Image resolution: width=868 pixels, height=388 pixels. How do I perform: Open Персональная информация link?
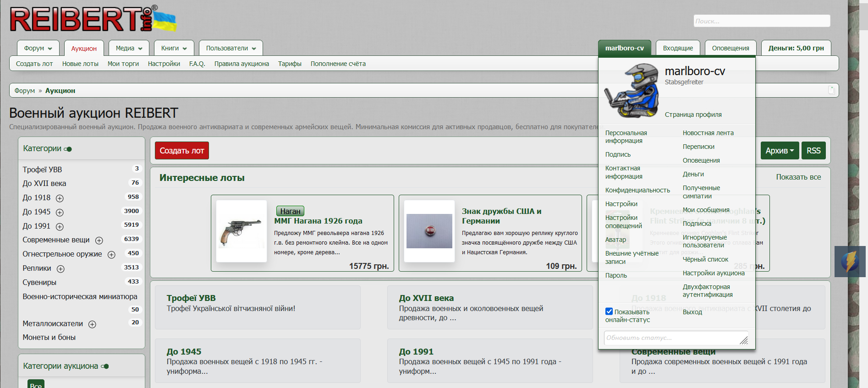[626, 137]
